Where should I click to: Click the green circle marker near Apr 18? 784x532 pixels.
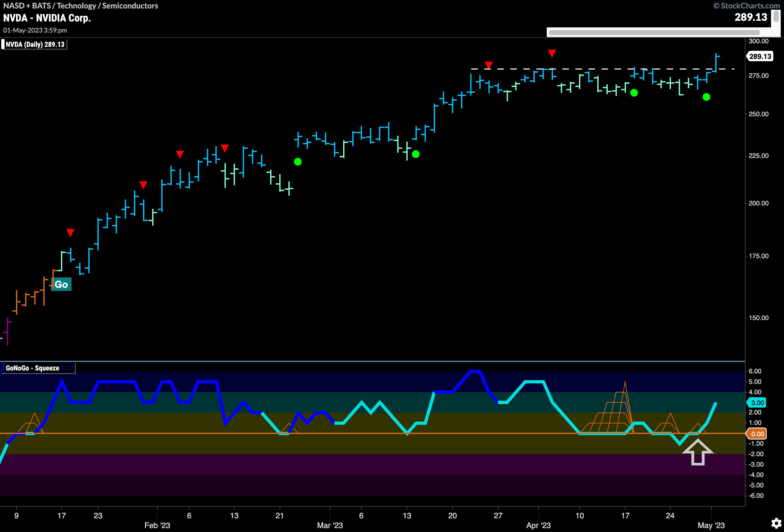coord(634,93)
